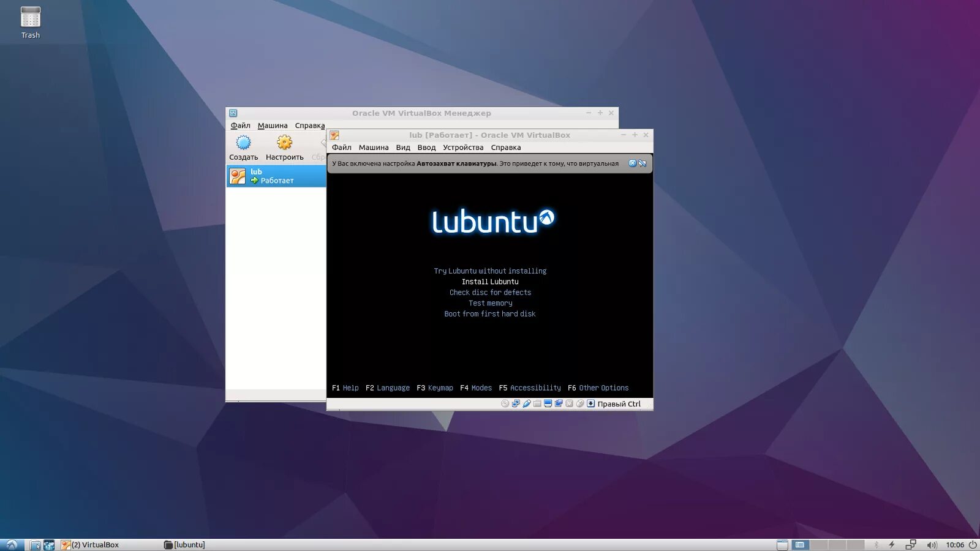
Task: Click the optical disk status icon
Action: 505,403
